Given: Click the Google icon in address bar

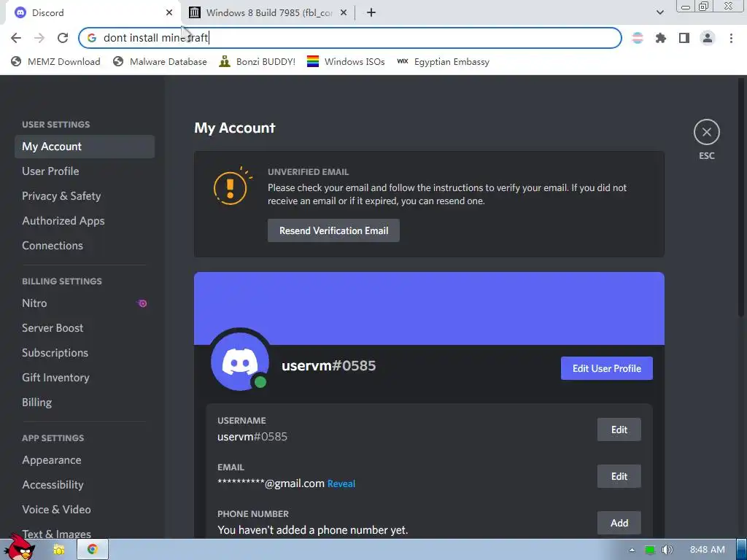Looking at the screenshot, I should pos(92,38).
